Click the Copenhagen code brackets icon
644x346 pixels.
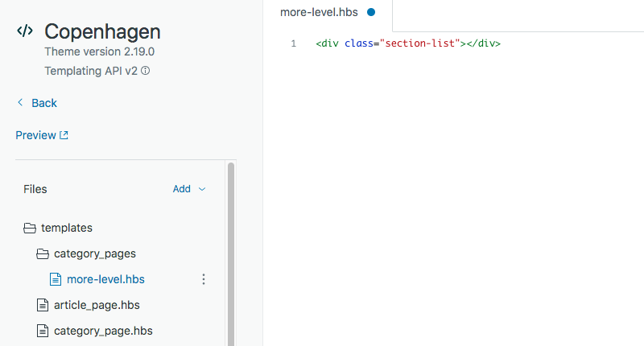tap(25, 31)
